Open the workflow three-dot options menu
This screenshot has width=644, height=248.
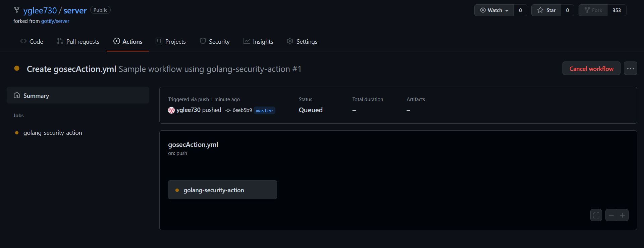(x=631, y=69)
